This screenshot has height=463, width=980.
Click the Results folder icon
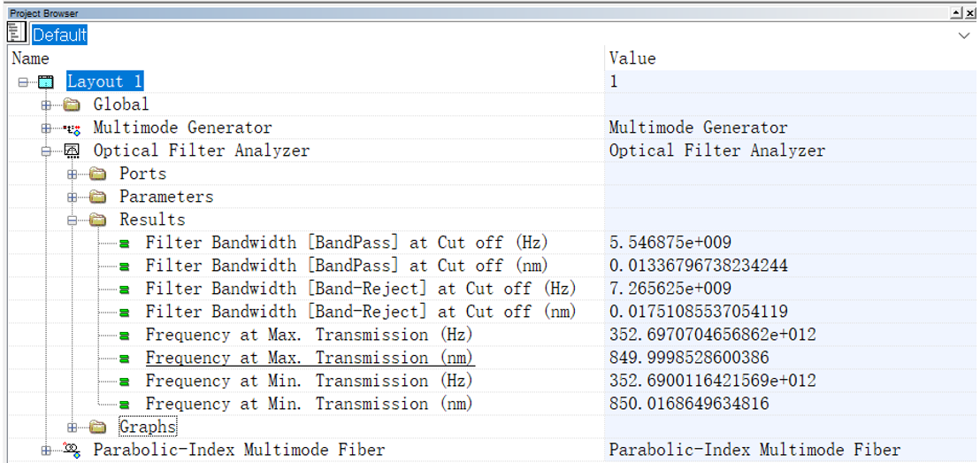98,220
